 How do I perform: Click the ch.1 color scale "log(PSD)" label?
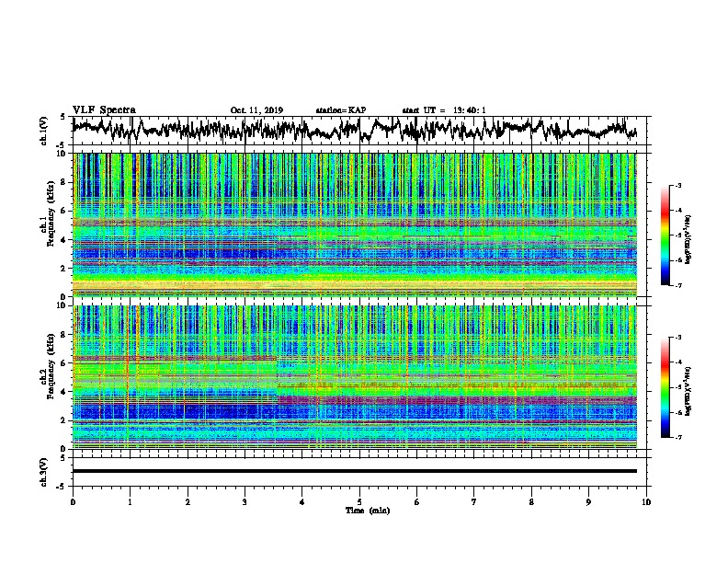(x=688, y=240)
